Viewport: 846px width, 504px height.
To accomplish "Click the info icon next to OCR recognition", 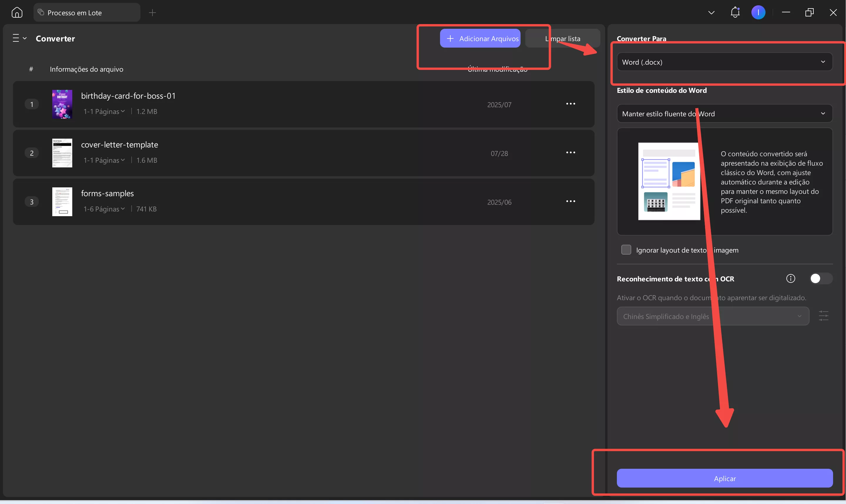I will point(791,278).
